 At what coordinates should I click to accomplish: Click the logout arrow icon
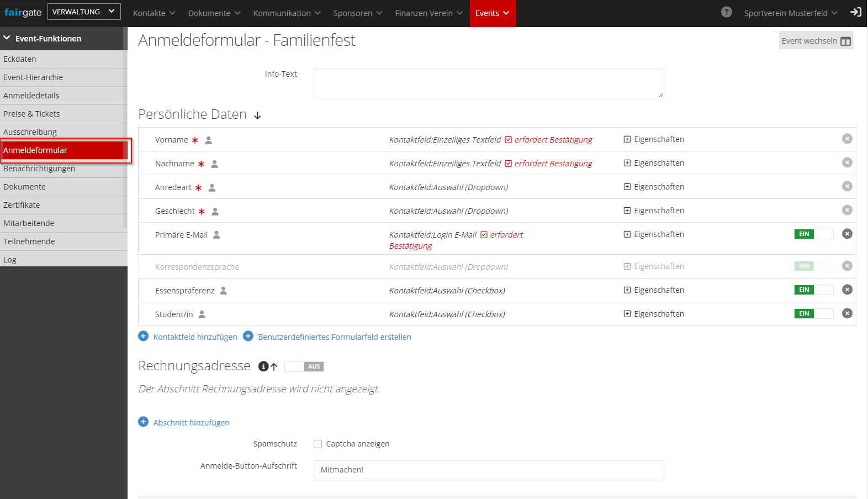click(855, 12)
